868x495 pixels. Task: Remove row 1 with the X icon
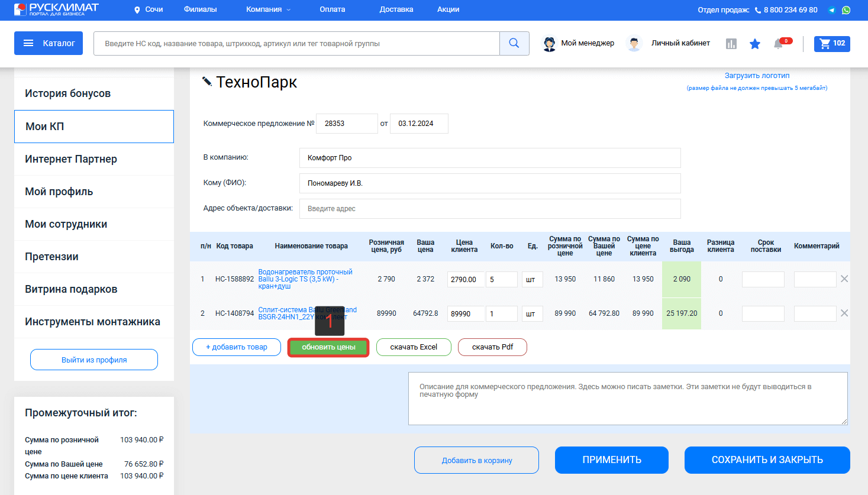pos(844,279)
